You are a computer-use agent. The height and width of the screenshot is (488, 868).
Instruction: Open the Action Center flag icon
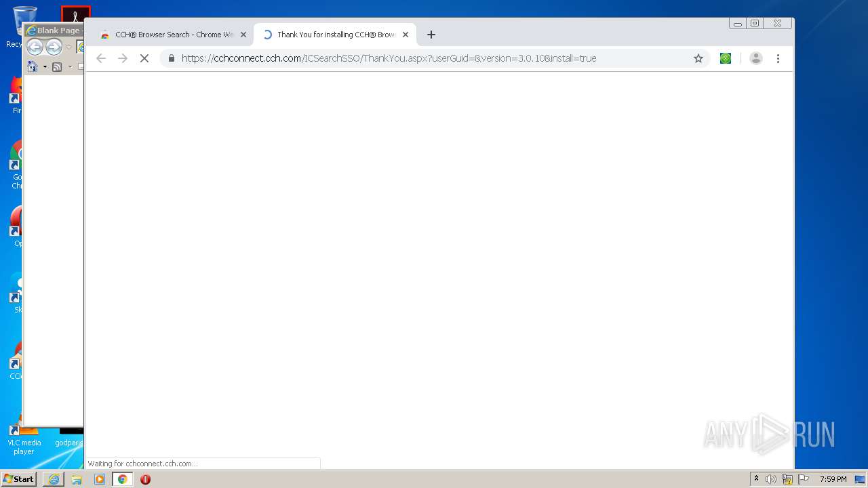click(804, 479)
